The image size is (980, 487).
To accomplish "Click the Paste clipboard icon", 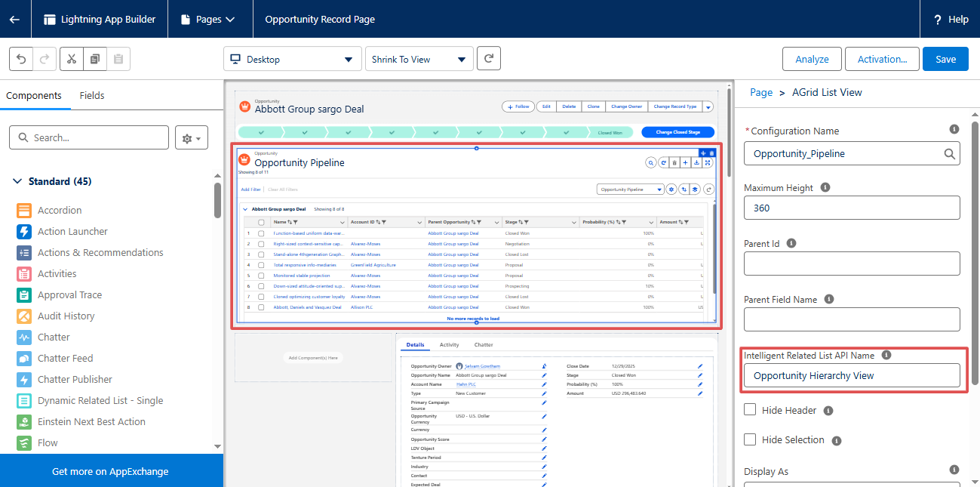I will 118,59.
